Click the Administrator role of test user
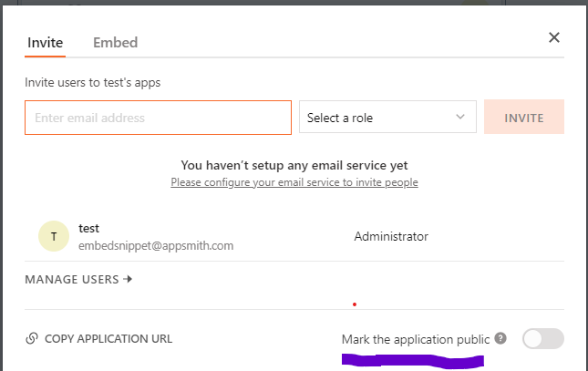588x371 pixels. 391,236
